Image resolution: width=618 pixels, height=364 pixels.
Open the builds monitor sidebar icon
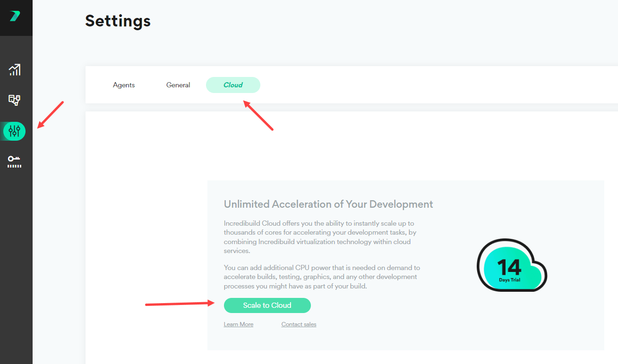click(15, 100)
